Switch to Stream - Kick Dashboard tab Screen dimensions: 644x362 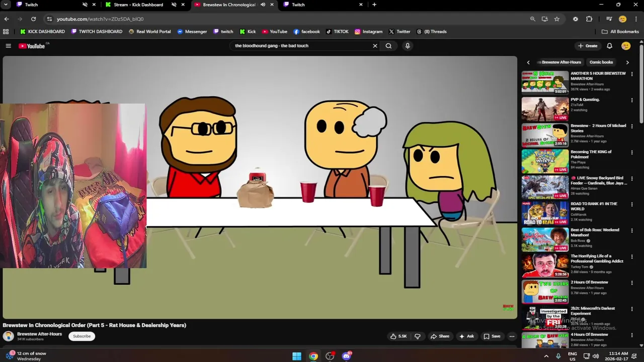point(138,5)
